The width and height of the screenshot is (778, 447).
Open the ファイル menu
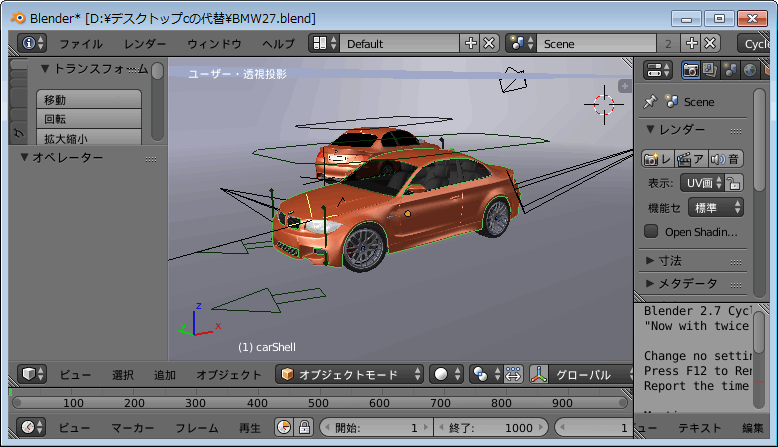point(81,44)
